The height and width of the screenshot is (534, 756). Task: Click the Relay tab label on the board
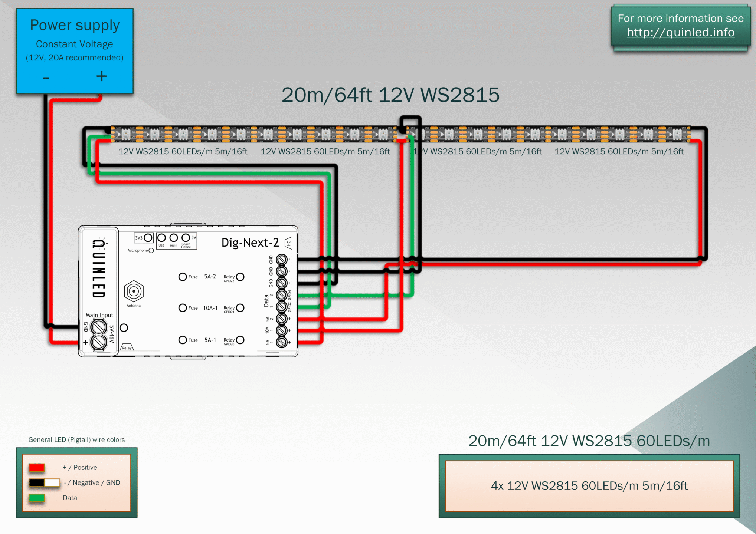click(x=127, y=347)
